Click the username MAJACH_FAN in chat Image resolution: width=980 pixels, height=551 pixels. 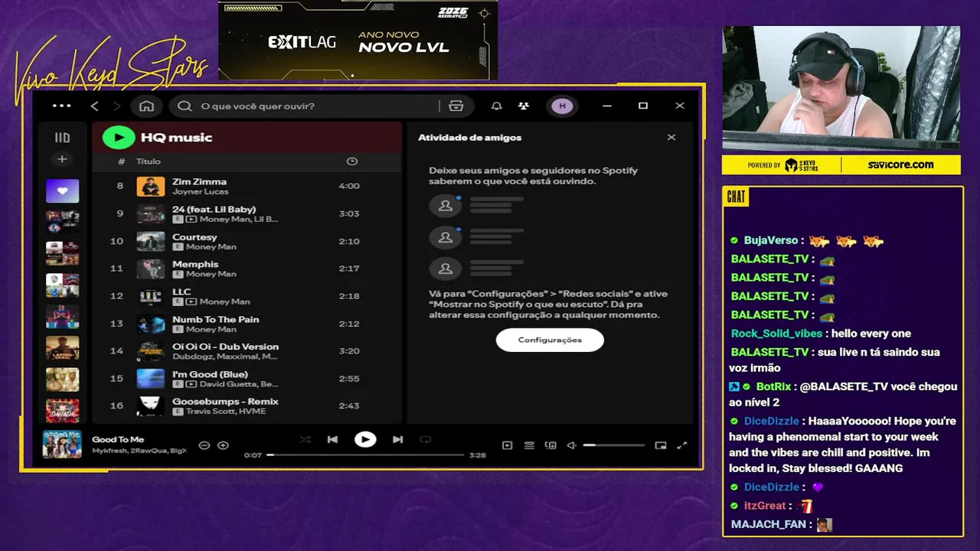[x=769, y=524]
